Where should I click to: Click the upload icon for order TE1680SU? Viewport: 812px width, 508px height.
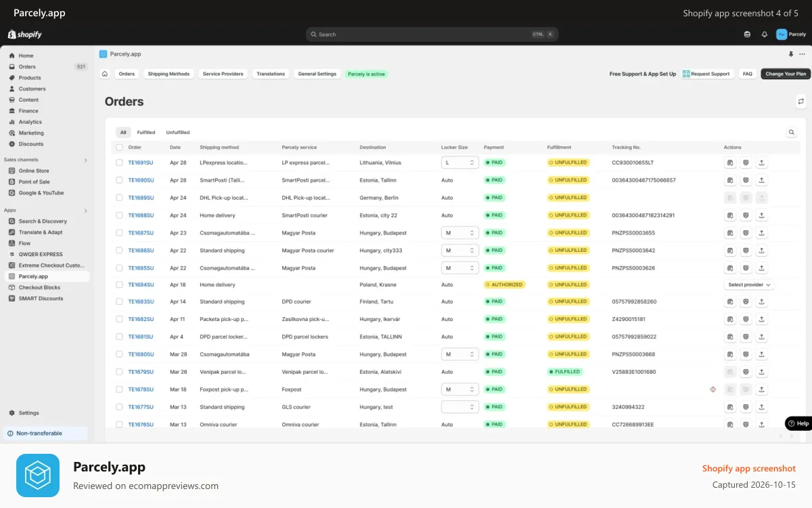click(x=762, y=354)
